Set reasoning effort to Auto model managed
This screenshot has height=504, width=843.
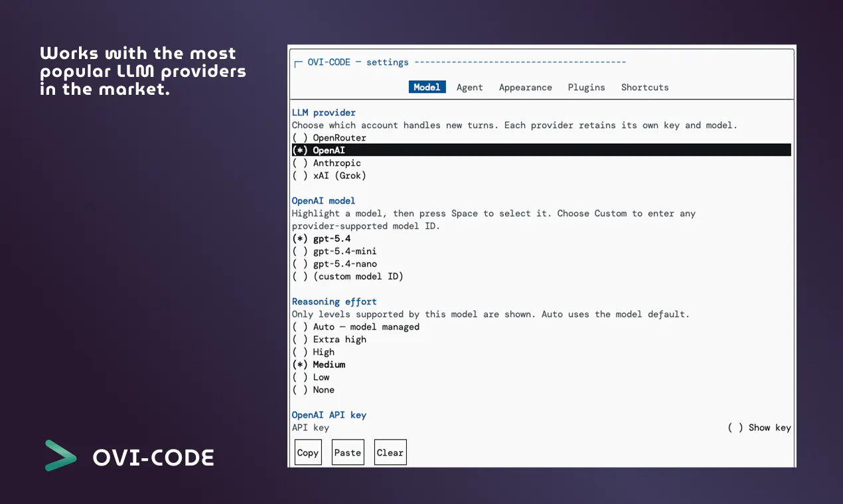click(356, 327)
